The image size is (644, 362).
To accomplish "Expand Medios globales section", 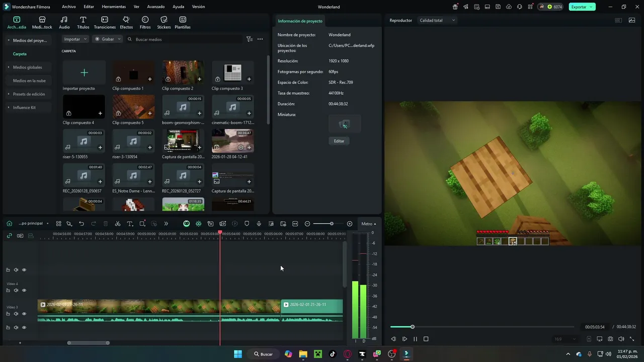I will tap(9, 67).
